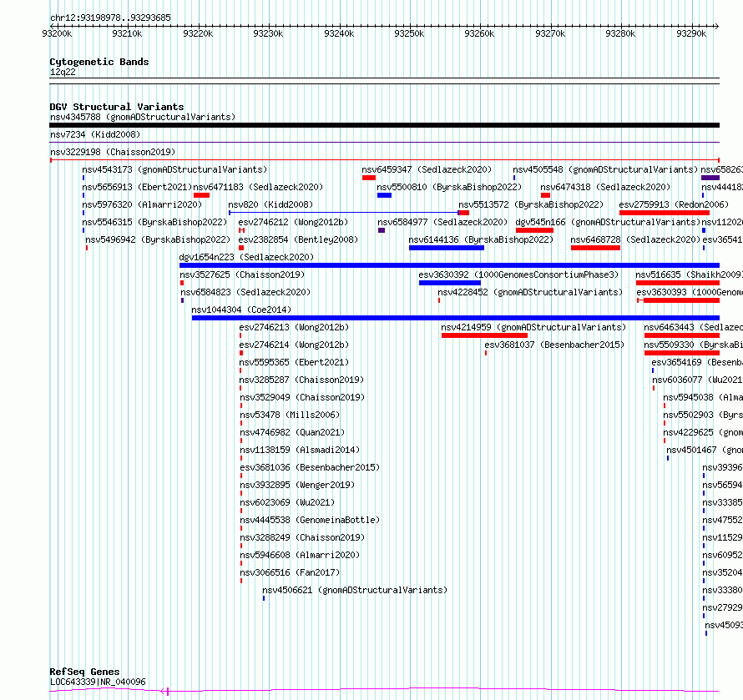Image resolution: width=743 pixels, height=700 pixels.
Task: Click the DGV Structural Variants track title
Action: (x=117, y=107)
